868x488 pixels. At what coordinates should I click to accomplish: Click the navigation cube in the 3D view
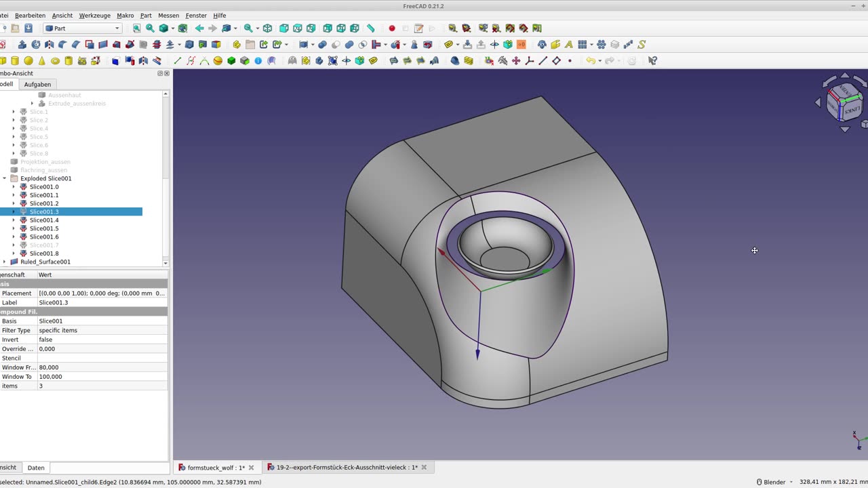(x=846, y=102)
